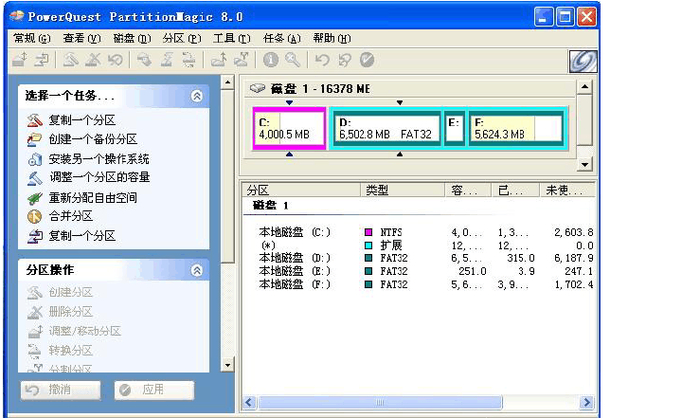Select the F: 5,624.3 MB block in disk map

(516, 129)
